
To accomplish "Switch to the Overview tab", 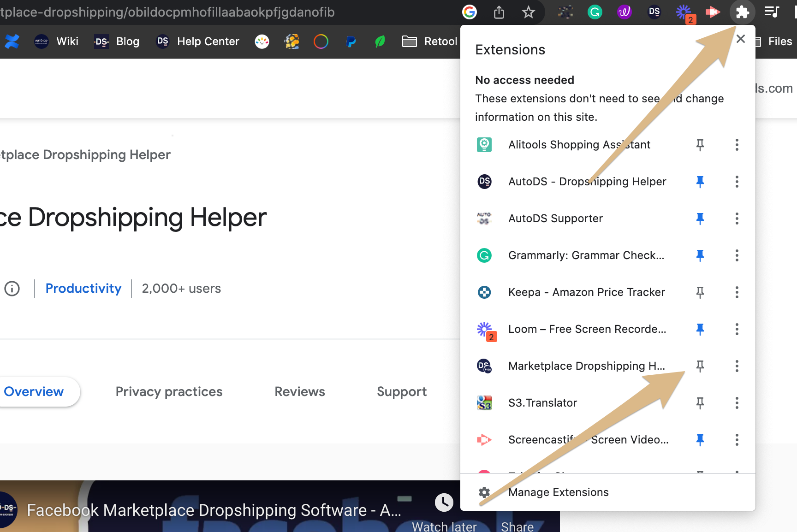I will click(x=34, y=392).
